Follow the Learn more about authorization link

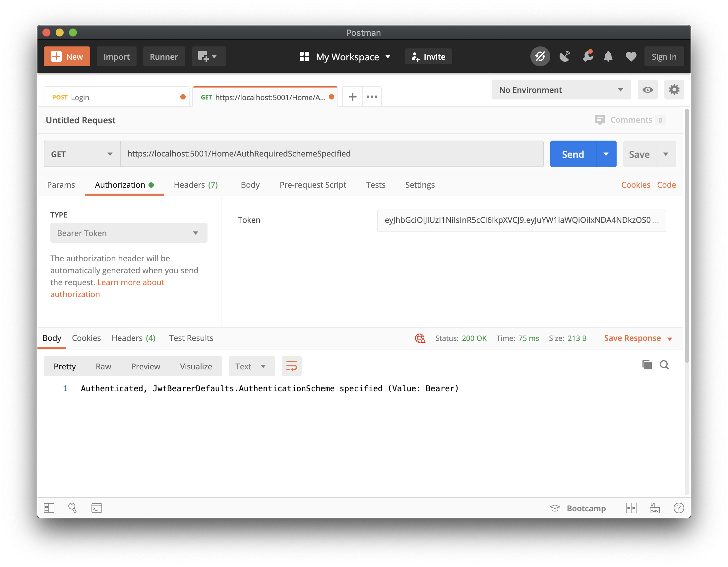[x=131, y=282]
